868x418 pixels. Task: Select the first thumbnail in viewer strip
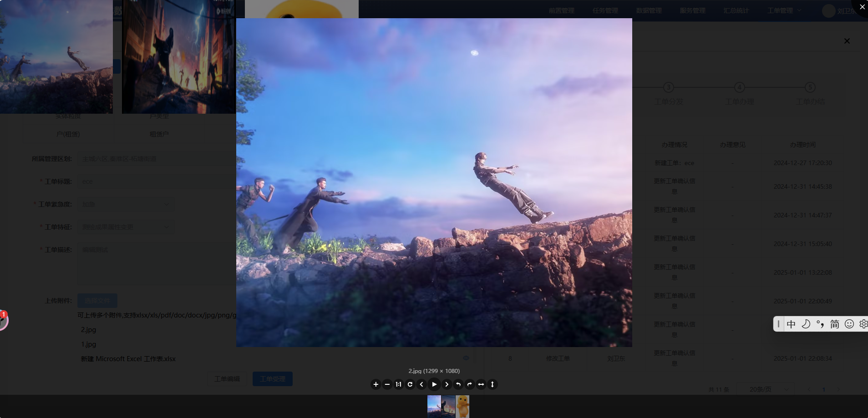(x=434, y=406)
